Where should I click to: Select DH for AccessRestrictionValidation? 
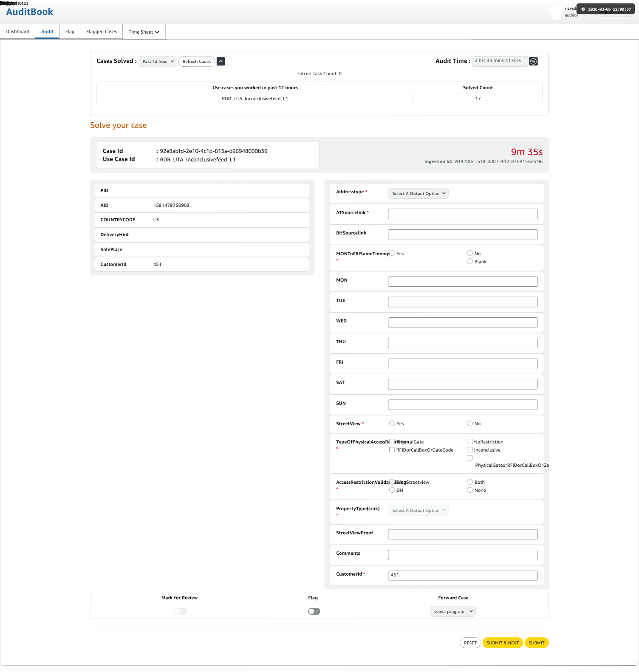click(x=392, y=490)
